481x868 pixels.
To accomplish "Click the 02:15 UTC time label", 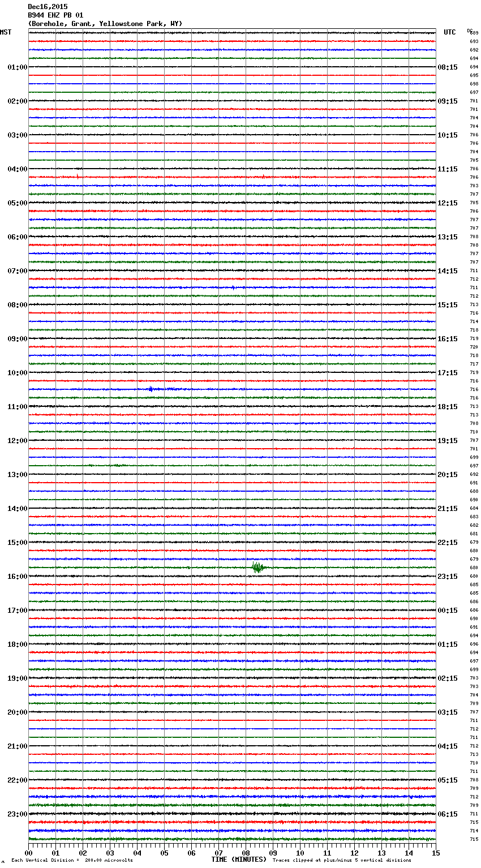I will [x=448, y=678].
